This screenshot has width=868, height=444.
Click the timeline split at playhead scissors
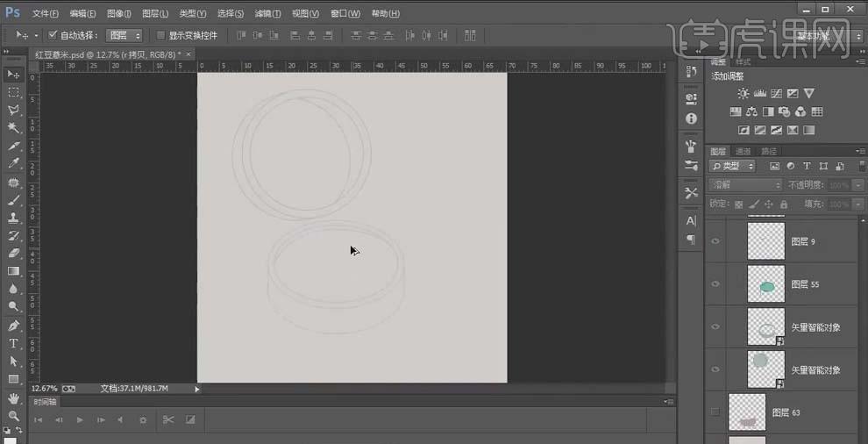click(168, 419)
